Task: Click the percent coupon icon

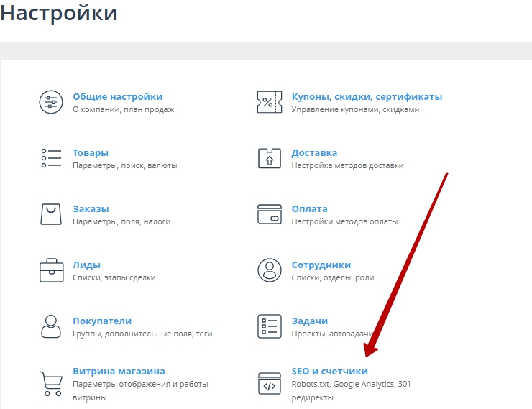Action: point(270,102)
